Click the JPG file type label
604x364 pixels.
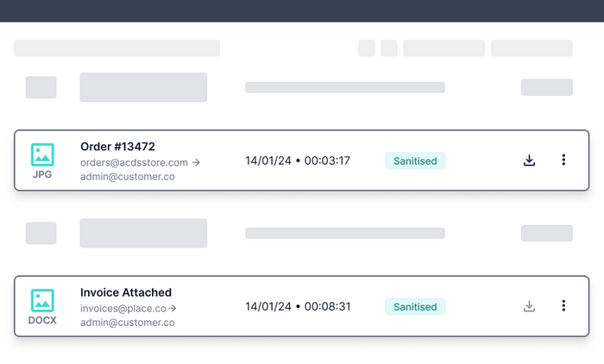point(42,174)
